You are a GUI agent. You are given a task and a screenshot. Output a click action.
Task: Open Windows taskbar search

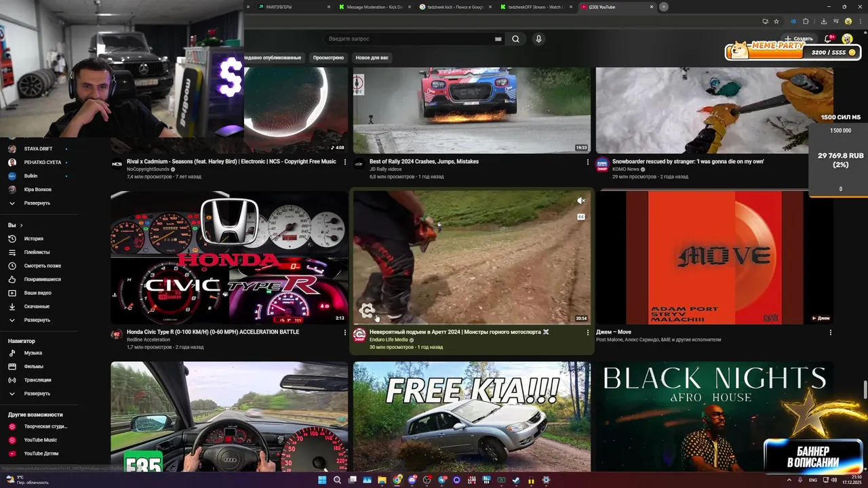tap(337, 480)
